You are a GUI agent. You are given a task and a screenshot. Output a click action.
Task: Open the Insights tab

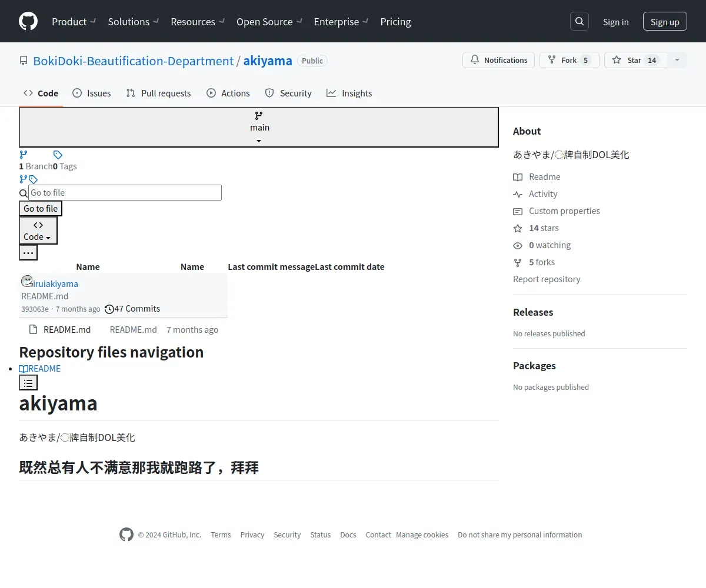coord(349,93)
